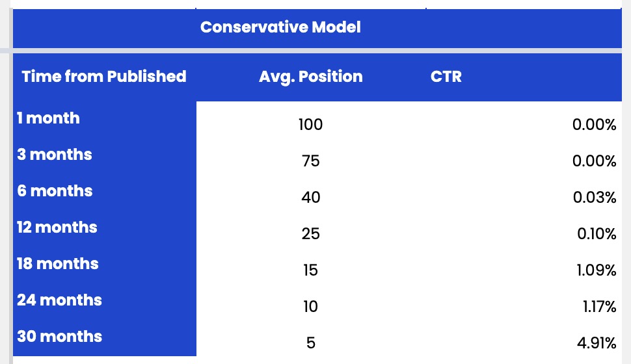Screen dimensions: 631x364
Task: Click the average position cell showing 100
Action: (x=310, y=124)
